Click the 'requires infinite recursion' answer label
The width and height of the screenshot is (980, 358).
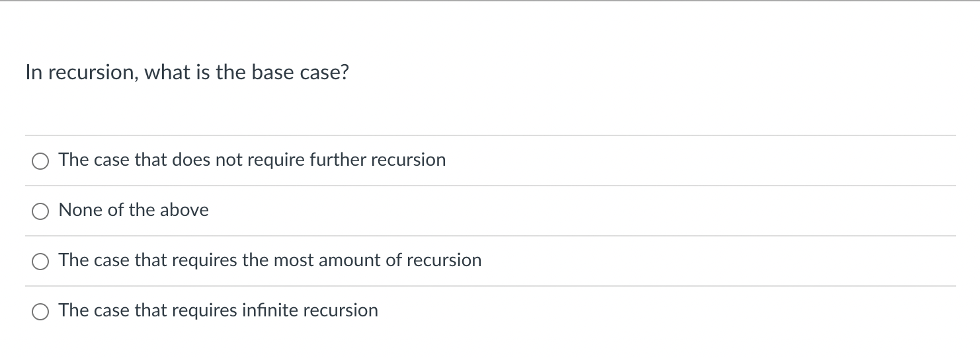(x=218, y=310)
